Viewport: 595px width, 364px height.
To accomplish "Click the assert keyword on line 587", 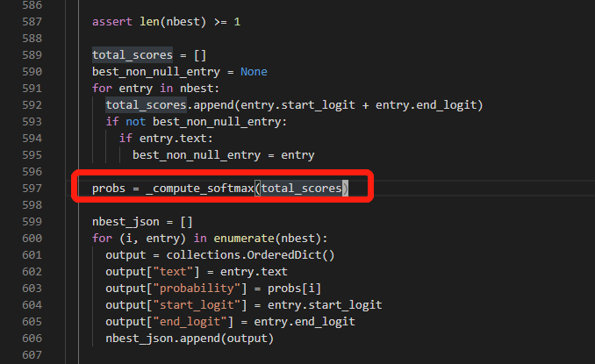I will [112, 22].
